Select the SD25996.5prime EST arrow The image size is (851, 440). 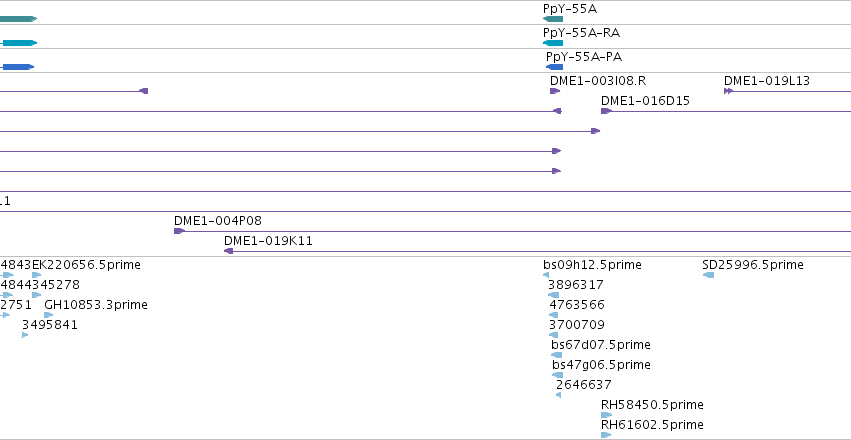pos(708,275)
